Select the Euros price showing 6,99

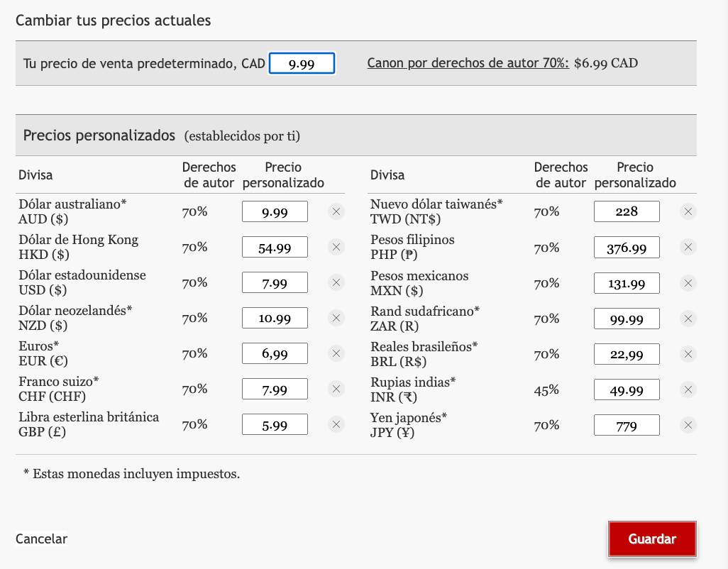[x=275, y=353]
